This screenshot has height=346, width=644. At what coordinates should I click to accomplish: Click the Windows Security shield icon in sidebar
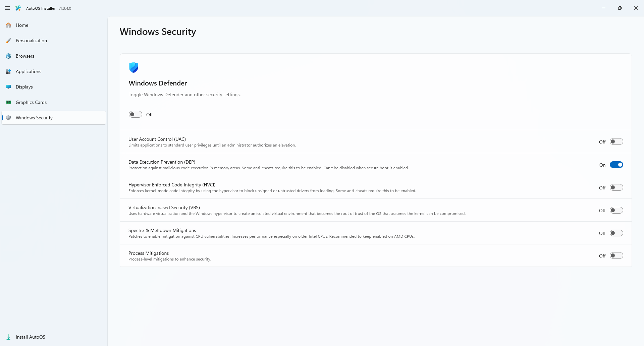[8, 118]
